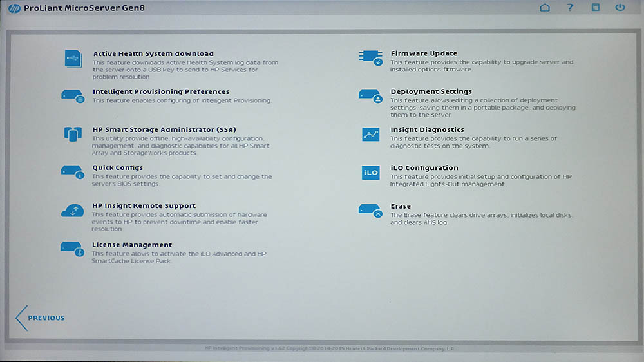Open HP Smart Storage Administrator (SSA) title
The height and width of the screenshot is (362, 644).
[164, 130]
